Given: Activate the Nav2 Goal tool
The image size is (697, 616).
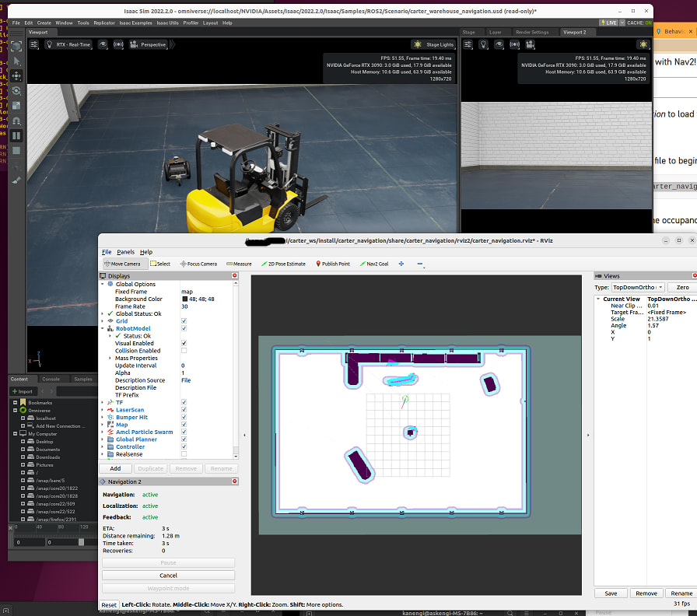Looking at the screenshot, I should (374, 264).
